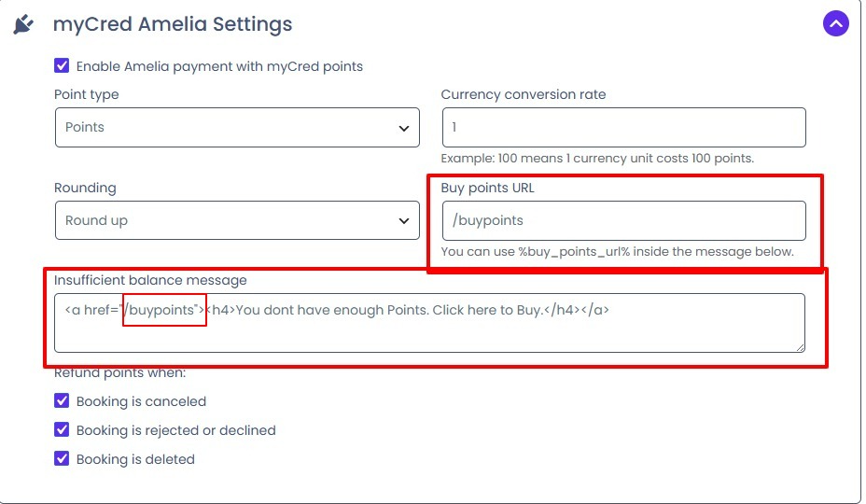This screenshot has width=866, height=504.
Task: Click the Buy points URL input field
Action: coord(624,220)
